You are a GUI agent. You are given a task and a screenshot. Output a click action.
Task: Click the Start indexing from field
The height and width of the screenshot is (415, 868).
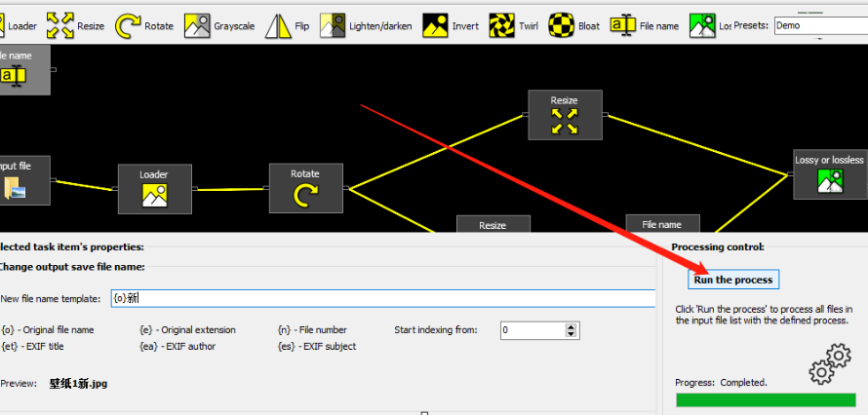533,330
